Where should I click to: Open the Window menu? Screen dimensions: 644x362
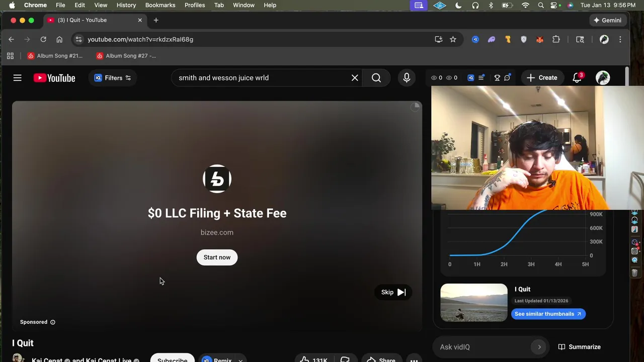point(244,5)
